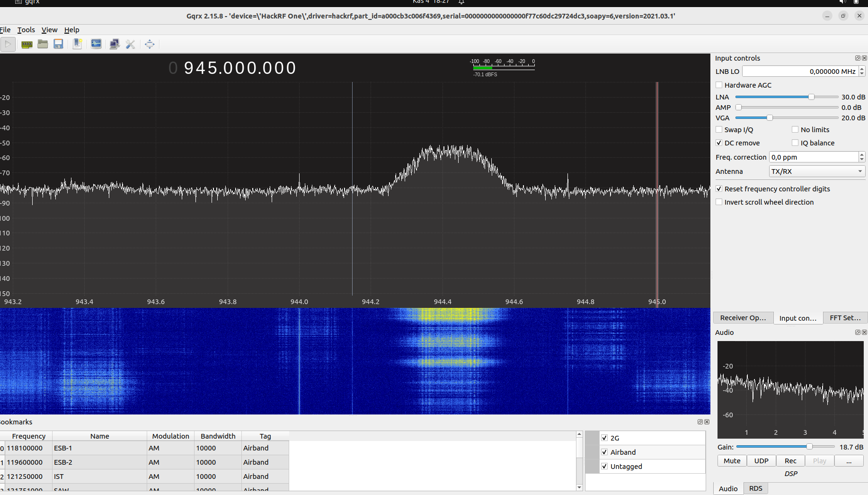
Task: Select the ESB-1 bookmark row
Action: [144, 448]
